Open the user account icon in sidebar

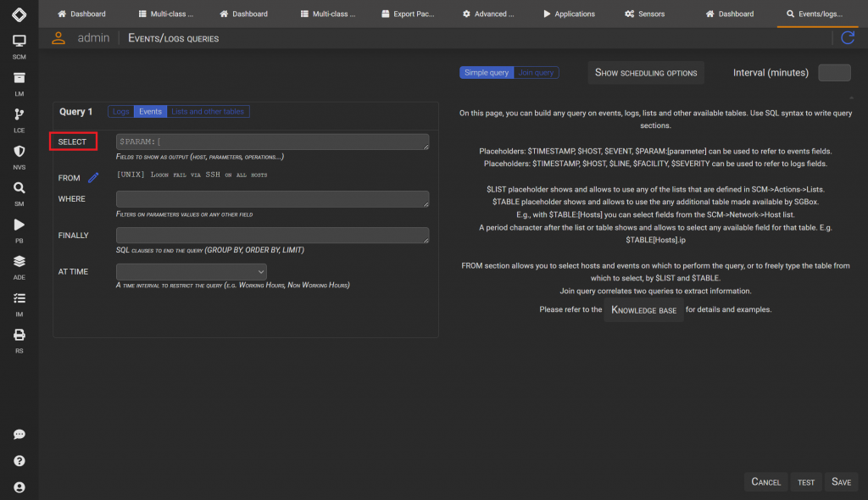(19, 487)
